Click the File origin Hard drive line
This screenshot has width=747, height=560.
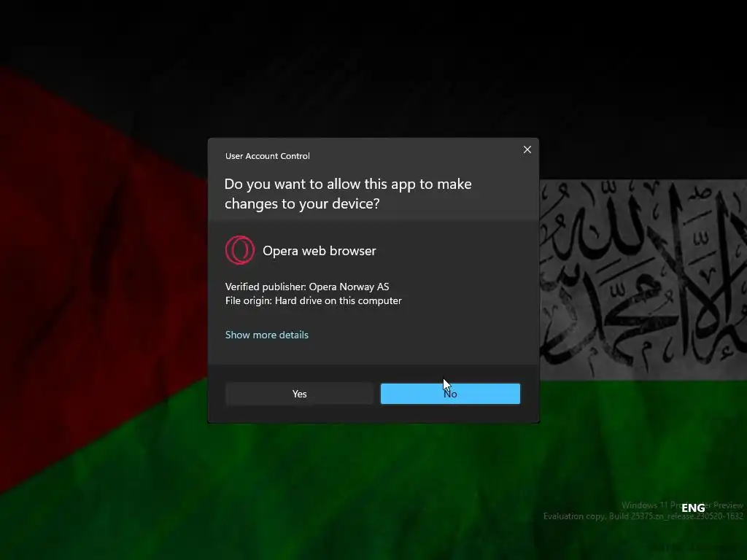[313, 300]
